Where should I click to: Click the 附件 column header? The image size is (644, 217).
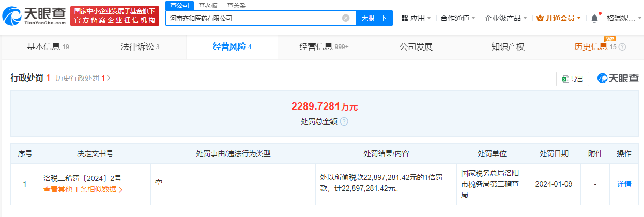(x=595, y=153)
